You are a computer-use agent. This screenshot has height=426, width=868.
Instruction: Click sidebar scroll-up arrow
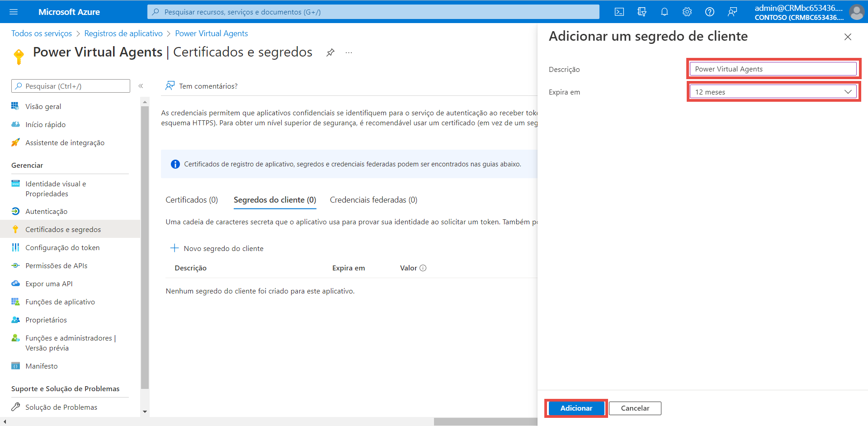145,102
